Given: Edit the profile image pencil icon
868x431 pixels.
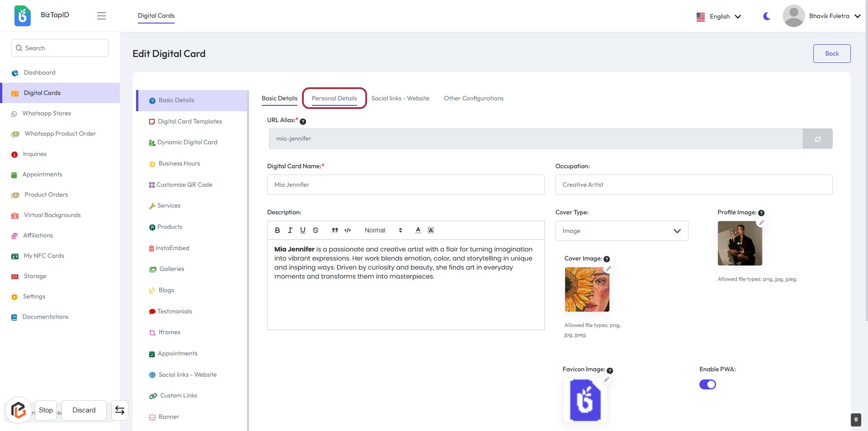Looking at the screenshot, I should tap(761, 223).
